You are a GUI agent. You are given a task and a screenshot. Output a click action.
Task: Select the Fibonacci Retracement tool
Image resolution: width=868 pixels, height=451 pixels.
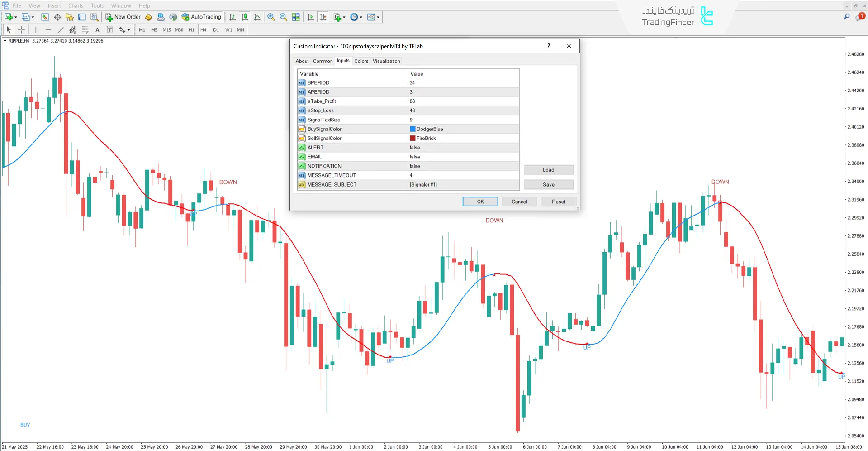(84, 30)
